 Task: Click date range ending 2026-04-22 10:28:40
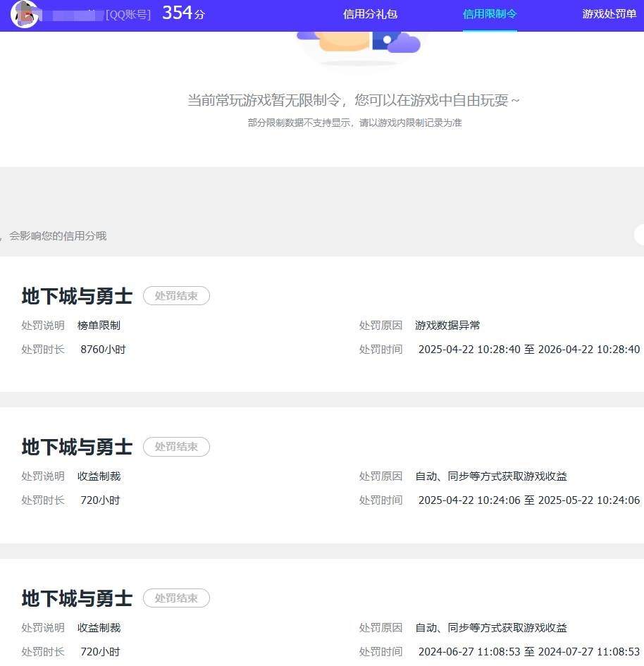click(529, 350)
